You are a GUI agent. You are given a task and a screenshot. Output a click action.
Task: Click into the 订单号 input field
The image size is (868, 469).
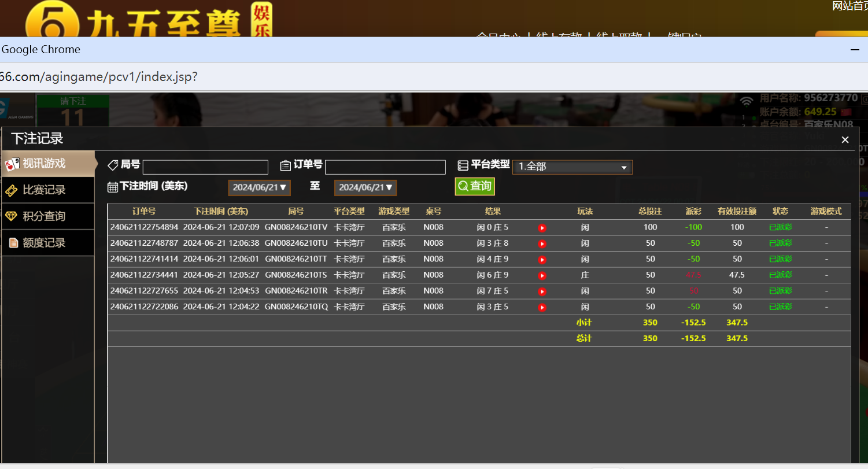[x=385, y=167]
